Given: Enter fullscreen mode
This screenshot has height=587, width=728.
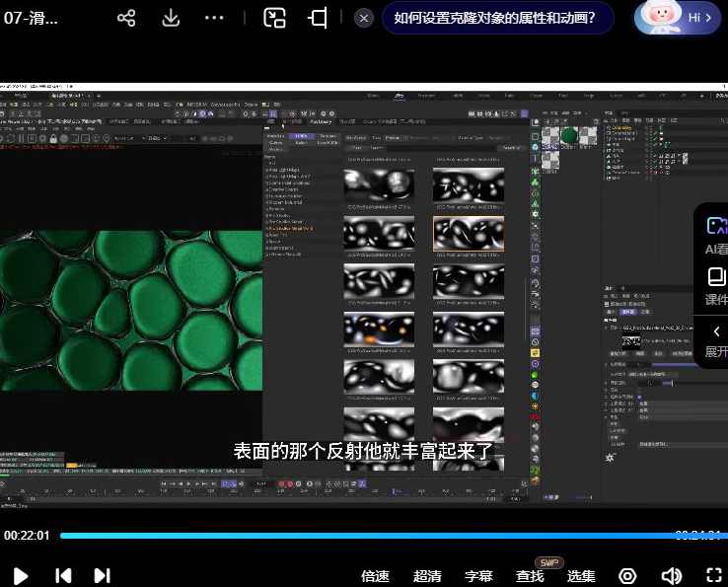Looking at the screenshot, I should coord(714,575).
